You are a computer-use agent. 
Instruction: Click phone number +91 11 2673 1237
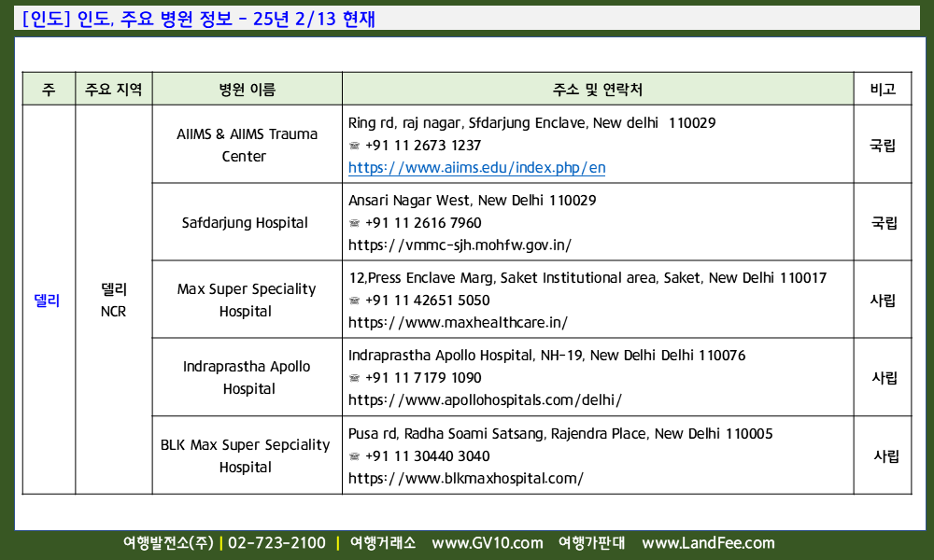point(423,146)
